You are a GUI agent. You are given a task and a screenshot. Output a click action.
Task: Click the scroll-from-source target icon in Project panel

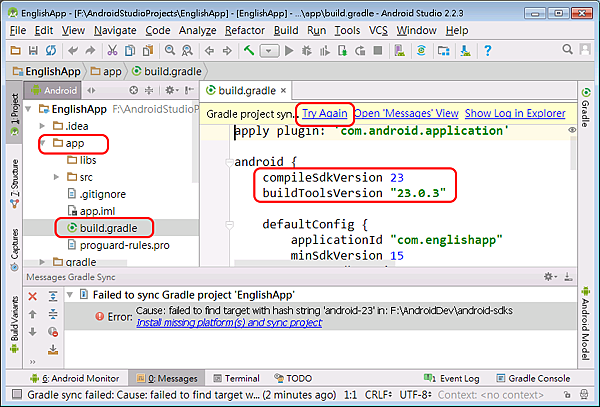click(x=133, y=90)
